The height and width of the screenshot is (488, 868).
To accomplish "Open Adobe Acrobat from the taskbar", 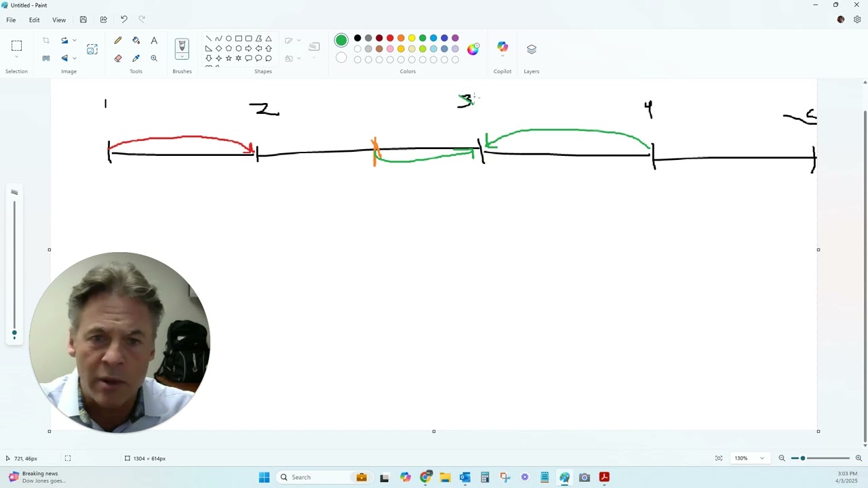I will pos(604,477).
